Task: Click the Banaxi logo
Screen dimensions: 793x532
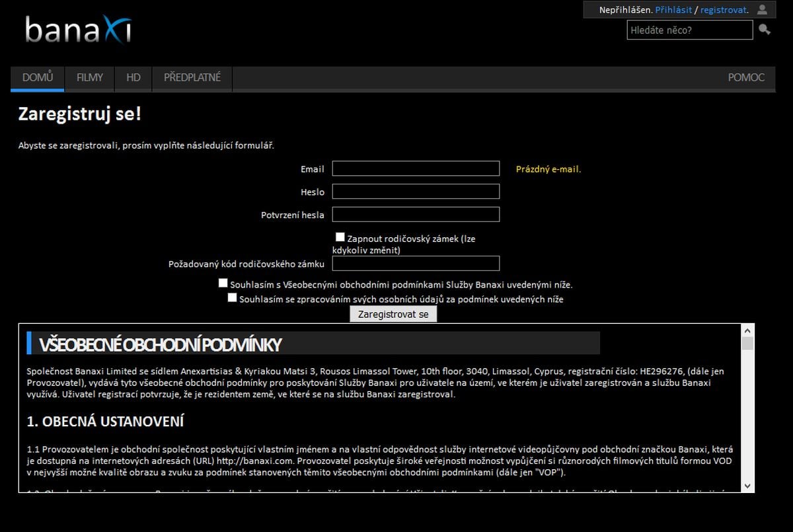Action: tap(79, 30)
